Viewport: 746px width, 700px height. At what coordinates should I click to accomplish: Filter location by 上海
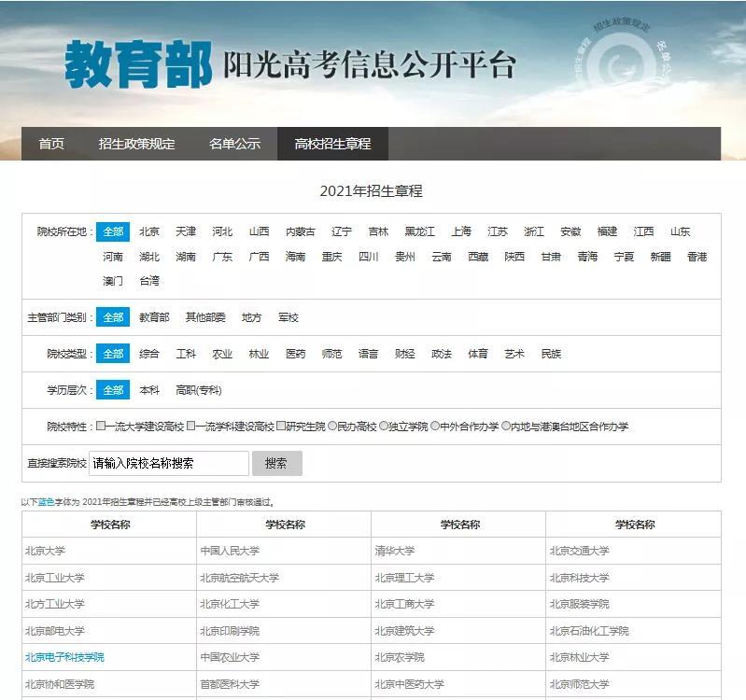tap(461, 231)
